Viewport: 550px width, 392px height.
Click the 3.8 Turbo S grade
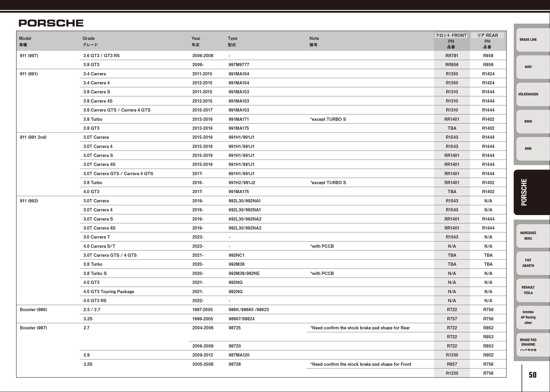(95, 274)
